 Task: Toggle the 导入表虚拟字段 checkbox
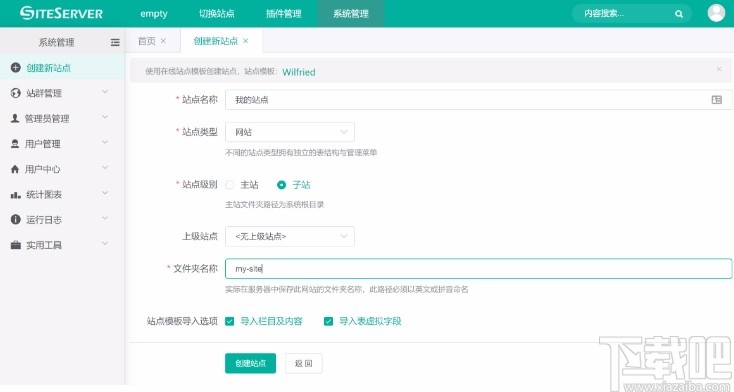[x=328, y=321]
